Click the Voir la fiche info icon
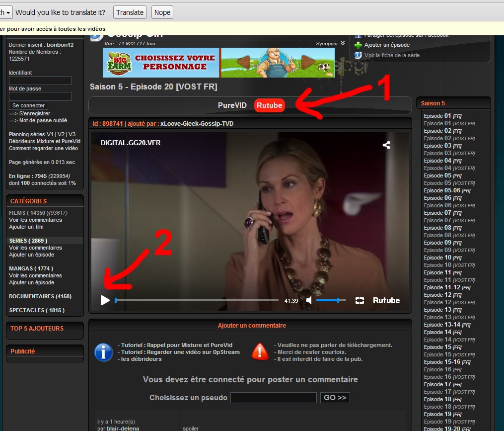Image resolution: width=504 pixels, height=431 pixels. coord(358,55)
